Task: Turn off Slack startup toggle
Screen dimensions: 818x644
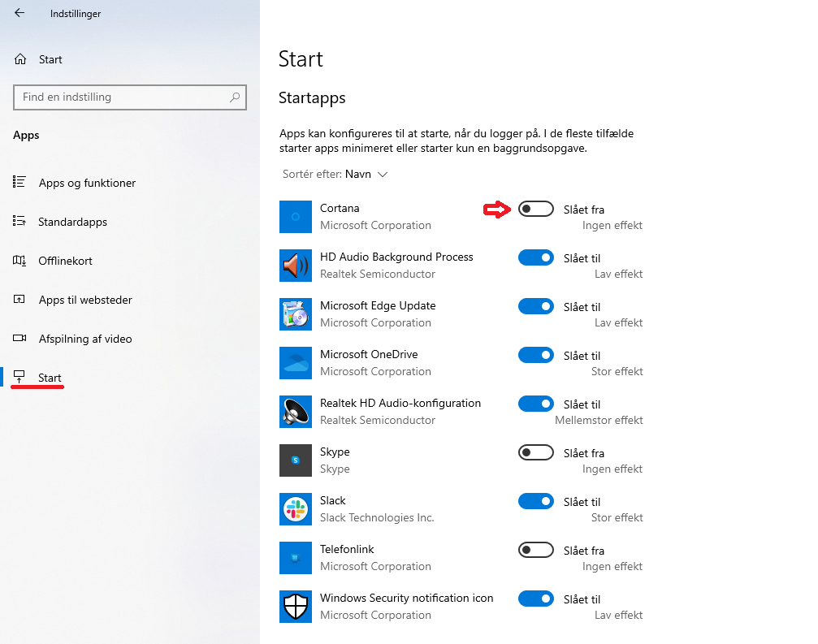Action: pyautogui.click(x=536, y=501)
